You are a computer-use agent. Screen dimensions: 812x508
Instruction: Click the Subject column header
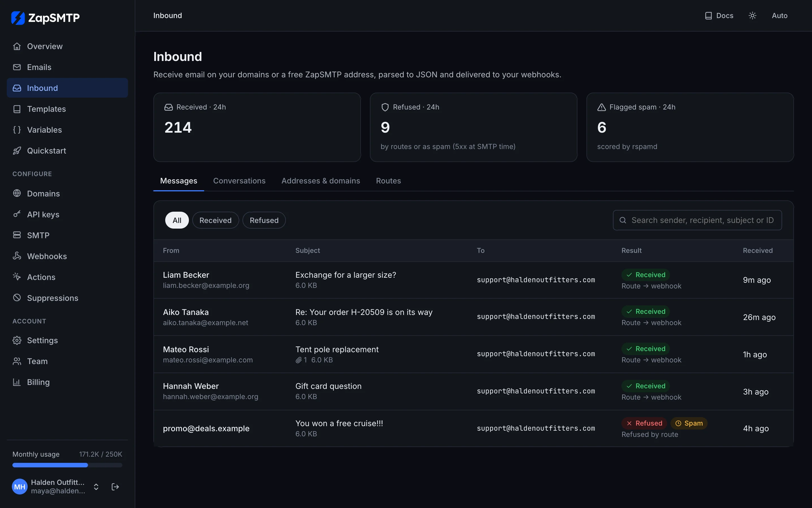(x=308, y=251)
